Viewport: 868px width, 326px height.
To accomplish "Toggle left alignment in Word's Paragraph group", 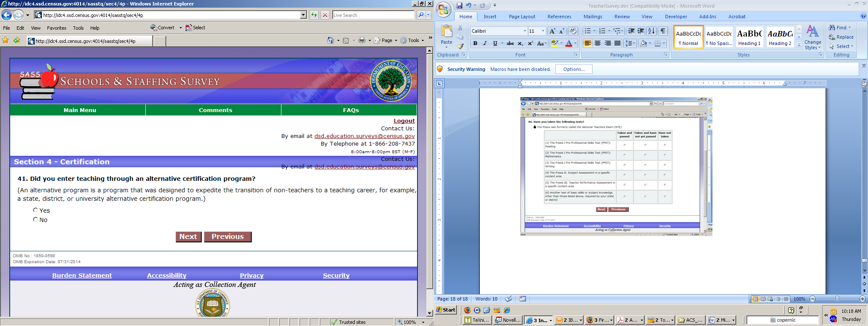I will point(587,43).
